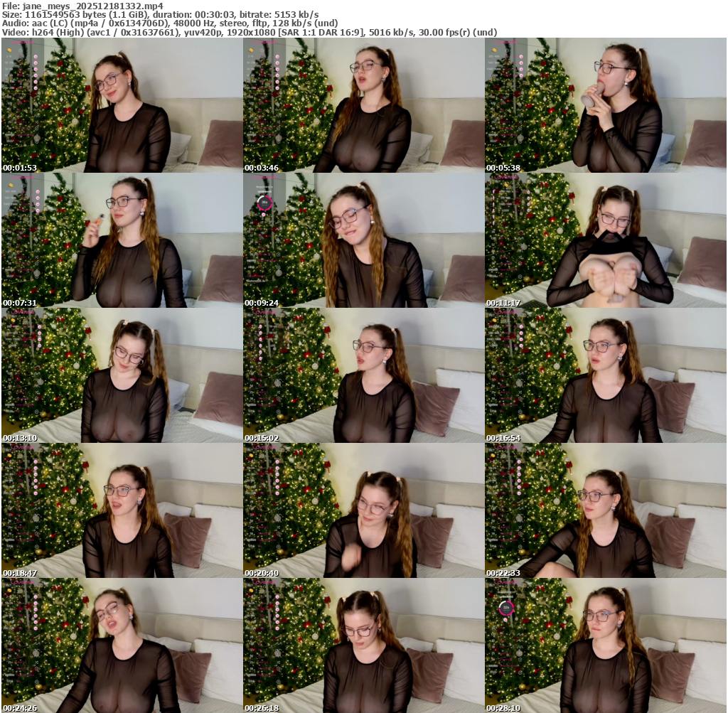
Task: Click the Size and duration info line
Action: pos(160,14)
